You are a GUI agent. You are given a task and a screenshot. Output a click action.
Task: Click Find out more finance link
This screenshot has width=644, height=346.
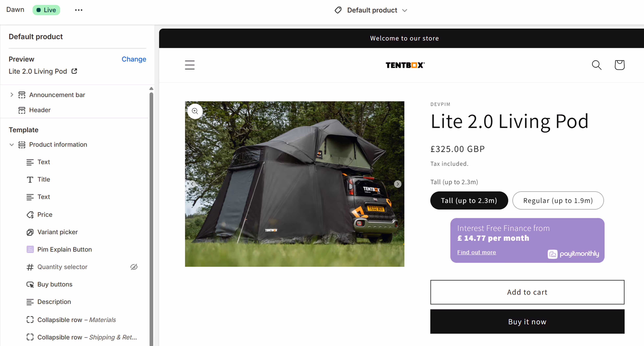point(477,252)
